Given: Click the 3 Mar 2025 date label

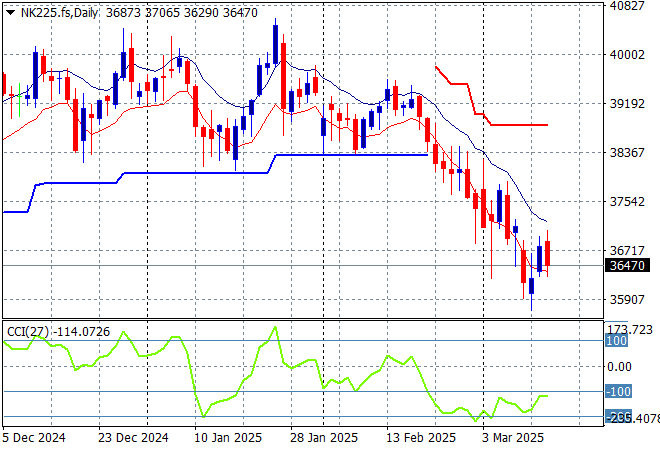Looking at the screenshot, I should 513,438.
